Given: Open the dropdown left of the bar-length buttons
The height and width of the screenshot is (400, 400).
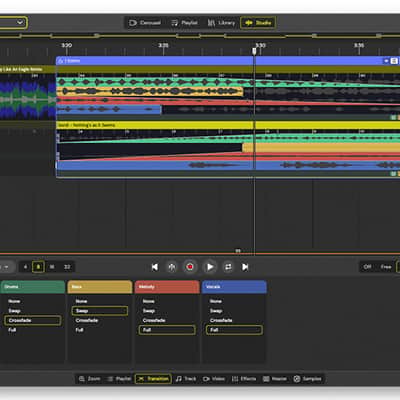Looking at the screenshot, I should click(7, 267).
